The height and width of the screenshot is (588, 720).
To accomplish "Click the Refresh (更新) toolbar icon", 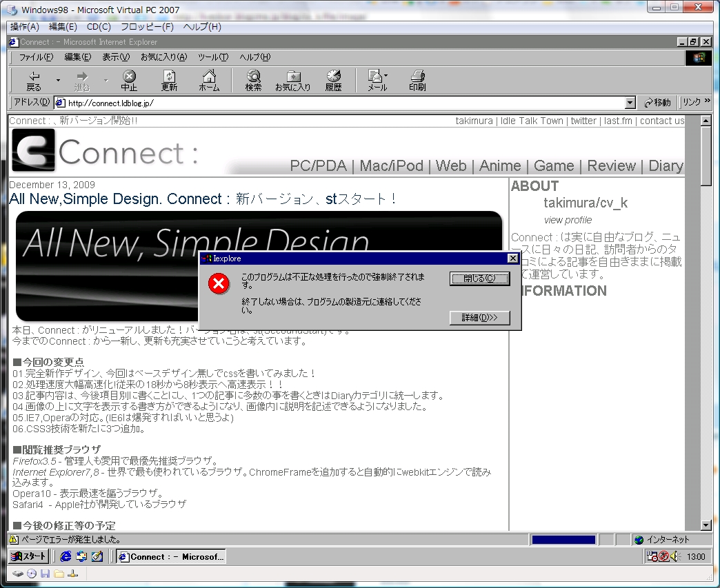I will [x=169, y=81].
